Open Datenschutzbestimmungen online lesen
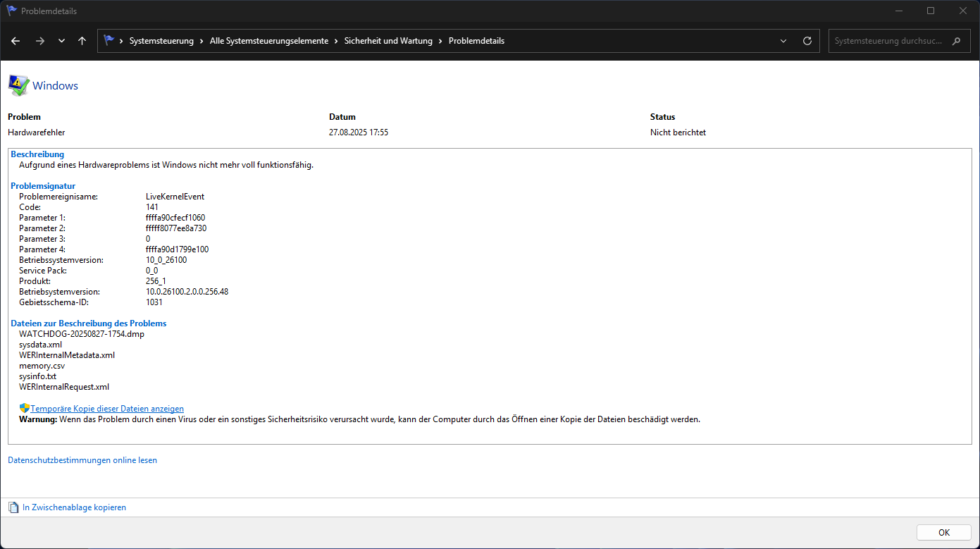The image size is (980, 549). coord(82,460)
